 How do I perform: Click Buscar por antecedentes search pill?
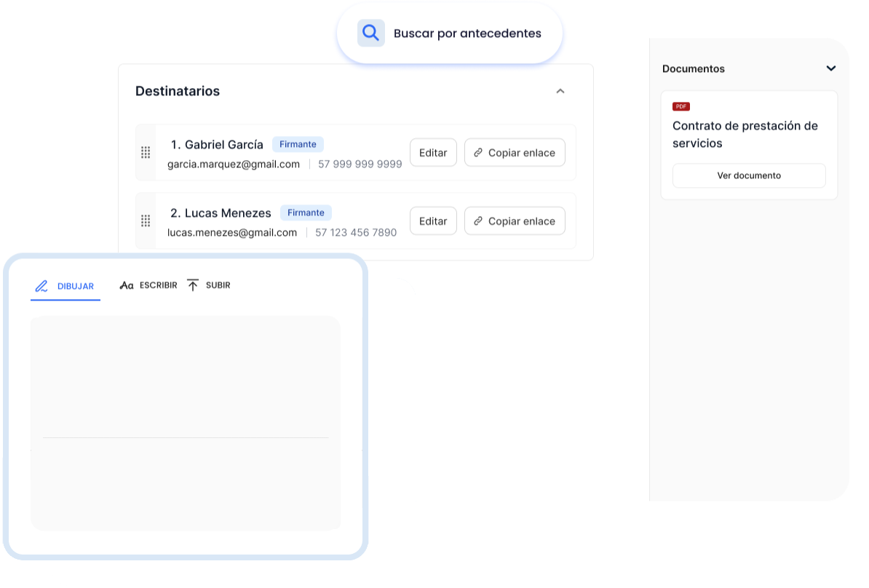coord(467,33)
